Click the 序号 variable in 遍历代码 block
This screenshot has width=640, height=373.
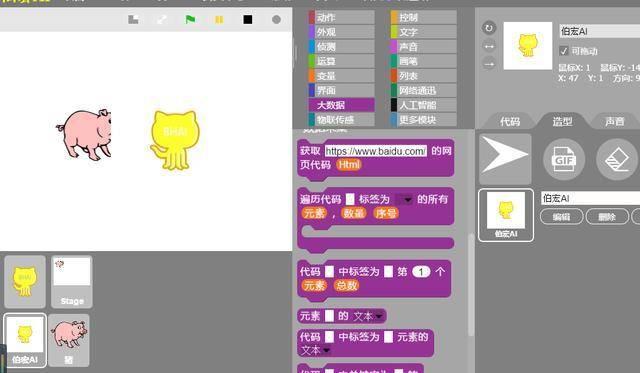[x=385, y=213]
